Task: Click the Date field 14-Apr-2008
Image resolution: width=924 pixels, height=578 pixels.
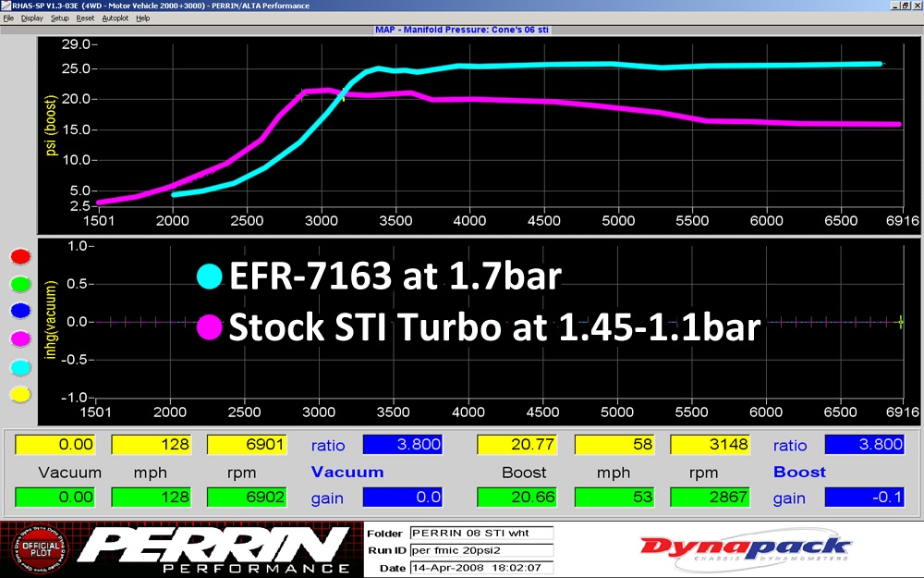Action: [481, 568]
